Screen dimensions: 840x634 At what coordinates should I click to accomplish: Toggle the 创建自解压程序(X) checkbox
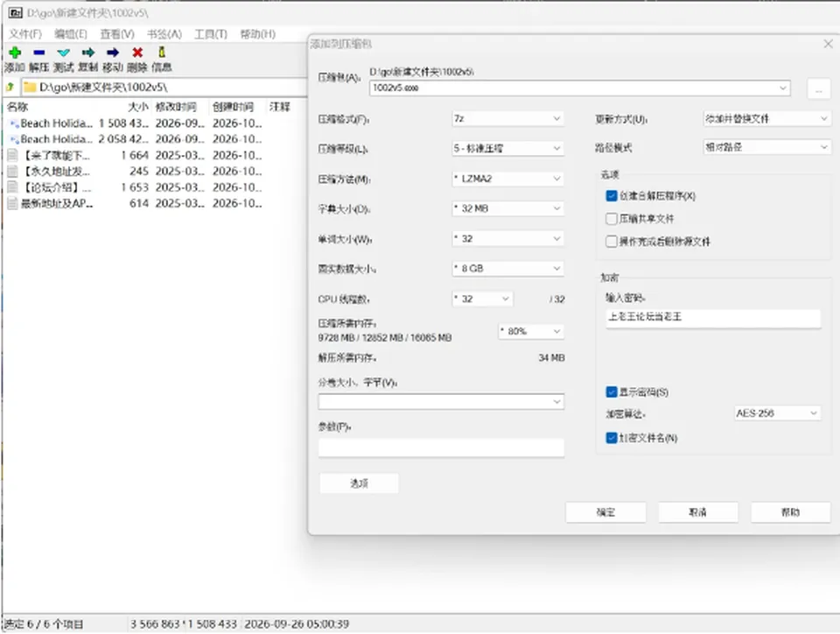tap(612, 195)
